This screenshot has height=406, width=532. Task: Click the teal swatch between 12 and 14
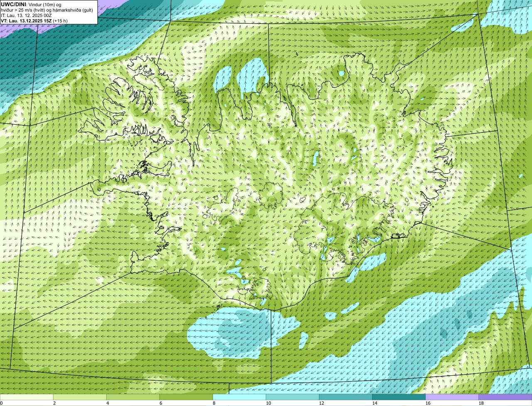click(346, 397)
